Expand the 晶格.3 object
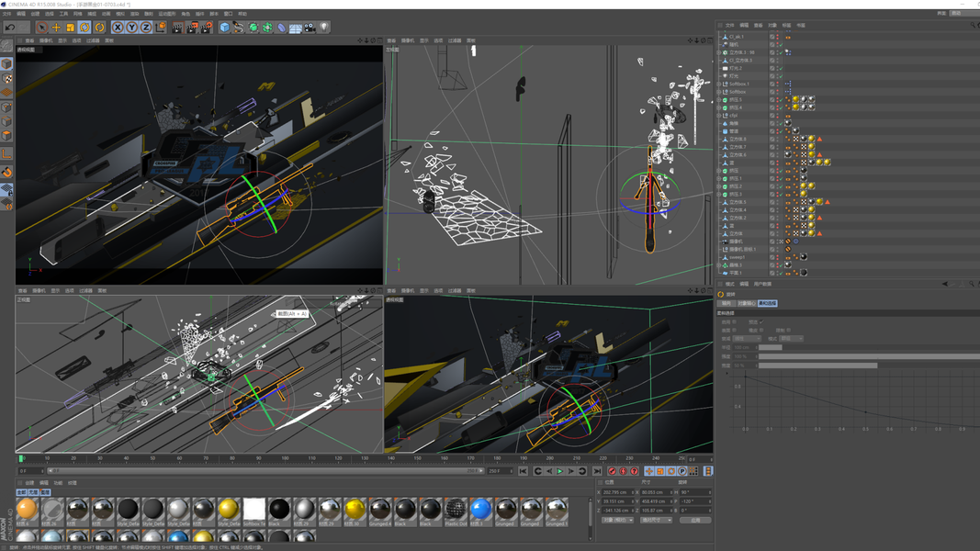980x551 pixels. [x=719, y=264]
